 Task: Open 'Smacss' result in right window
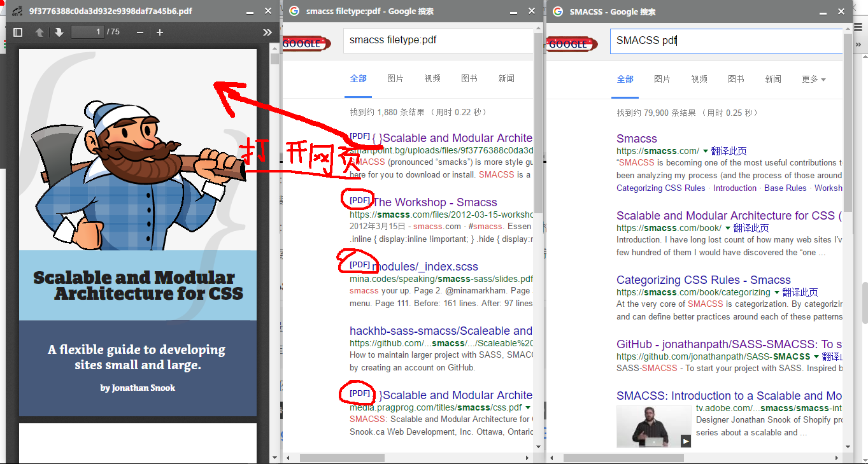(x=637, y=139)
